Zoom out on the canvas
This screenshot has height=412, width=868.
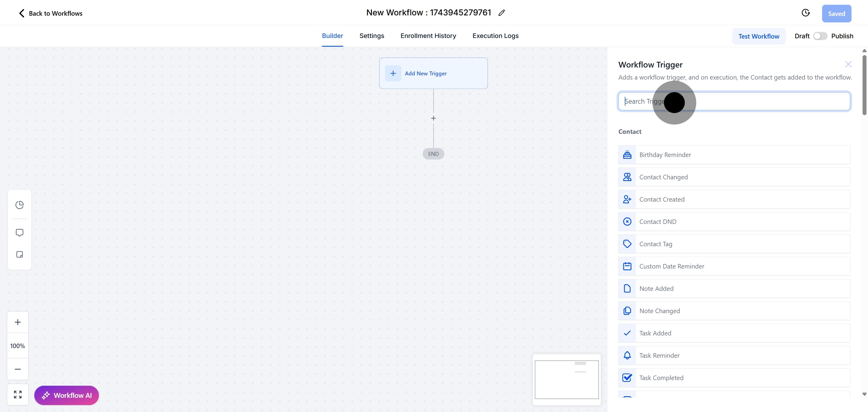click(18, 369)
